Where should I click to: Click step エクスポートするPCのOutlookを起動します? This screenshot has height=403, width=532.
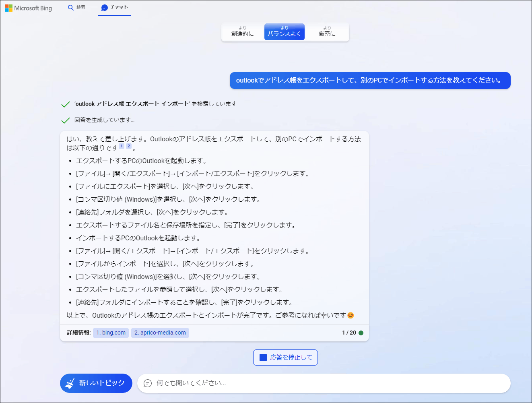point(141,161)
